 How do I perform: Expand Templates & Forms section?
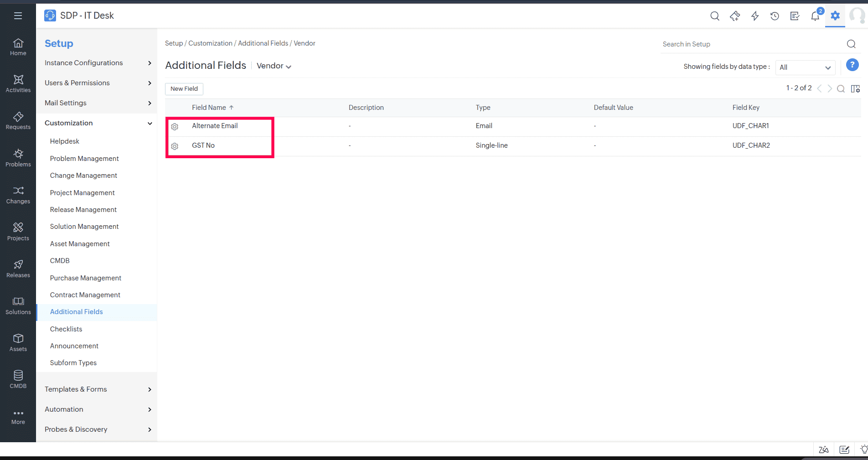pyautogui.click(x=98, y=389)
